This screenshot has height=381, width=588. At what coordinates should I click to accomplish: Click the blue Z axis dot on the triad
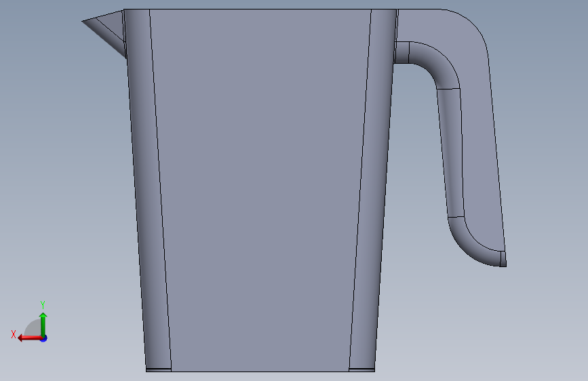[44, 338]
